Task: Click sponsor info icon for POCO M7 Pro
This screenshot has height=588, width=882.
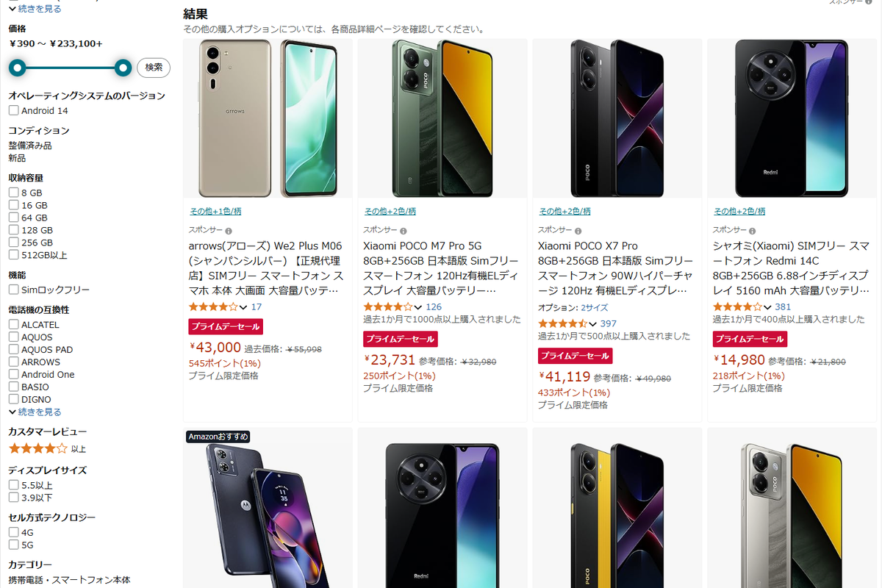Action: (x=404, y=230)
